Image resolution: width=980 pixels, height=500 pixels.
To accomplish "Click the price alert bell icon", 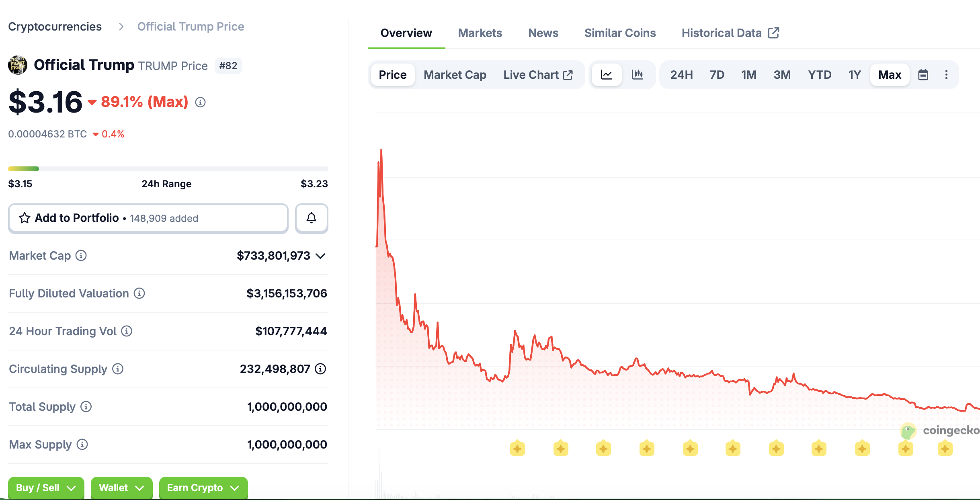I will coord(312,218).
